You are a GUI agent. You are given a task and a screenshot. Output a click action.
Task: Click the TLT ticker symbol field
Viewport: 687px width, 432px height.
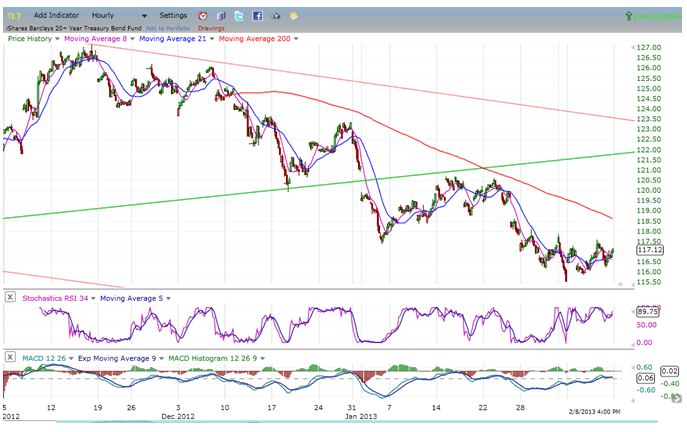pyautogui.click(x=15, y=16)
